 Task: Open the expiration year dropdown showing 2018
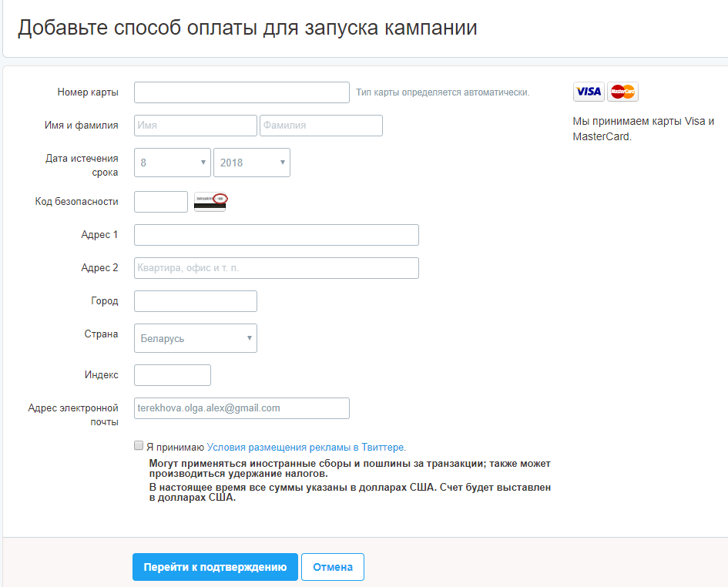coord(252,163)
